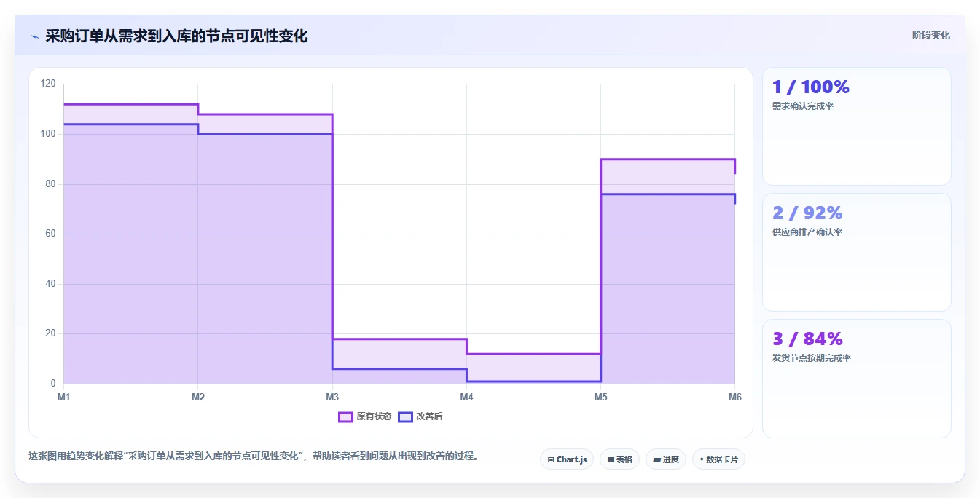Click the M5 x-axis label
Screen dimensions: 980x498
click(x=600, y=397)
